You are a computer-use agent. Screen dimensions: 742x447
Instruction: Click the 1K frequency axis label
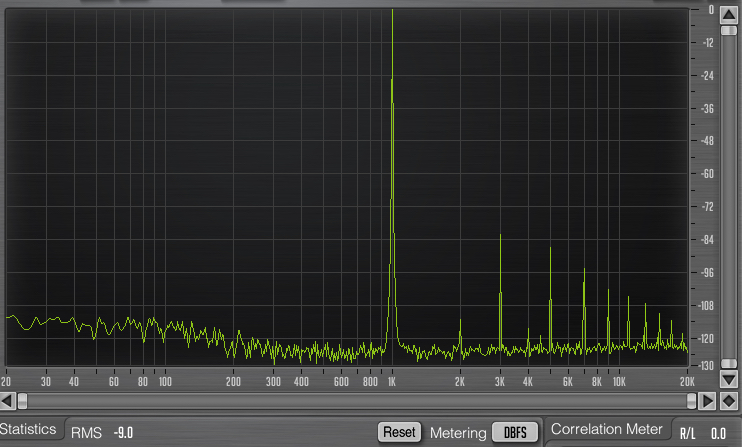tap(392, 381)
